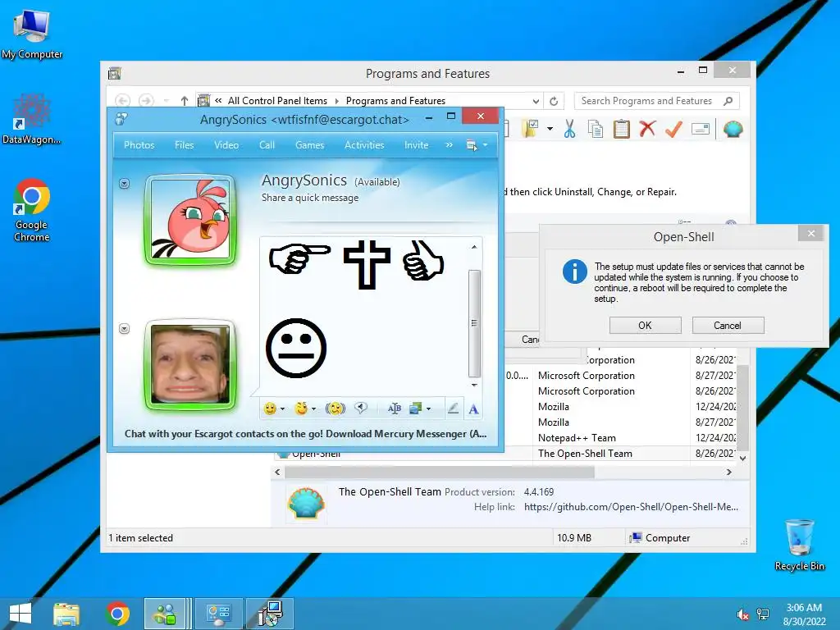Open emoticon list dropdown arrow
This screenshot has height=630, width=840.
point(282,409)
